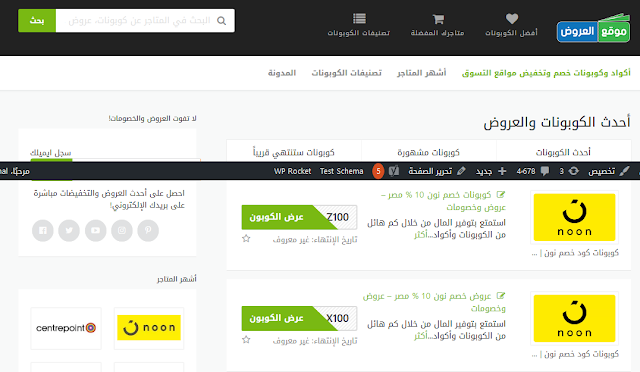Open Test Schema in admin bar
640x372 pixels.
point(341,171)
